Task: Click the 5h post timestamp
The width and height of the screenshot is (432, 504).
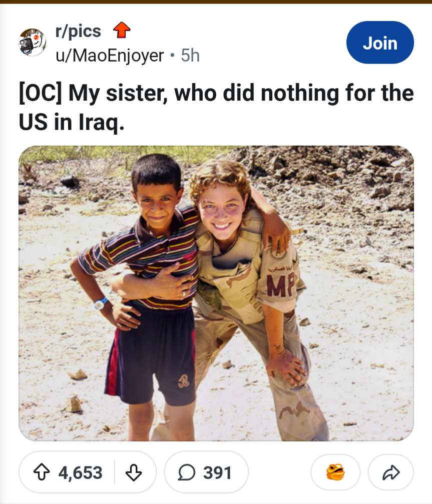Action: (x=190, y=56)
